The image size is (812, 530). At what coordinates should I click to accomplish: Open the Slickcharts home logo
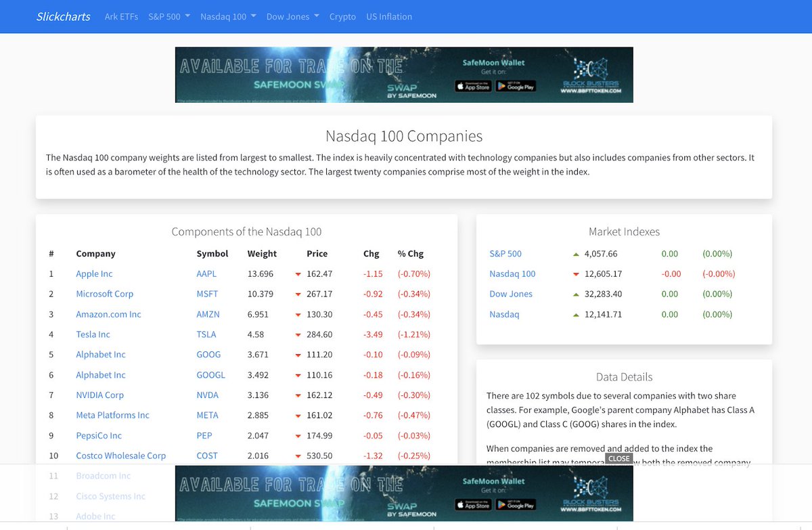point(63,16)
